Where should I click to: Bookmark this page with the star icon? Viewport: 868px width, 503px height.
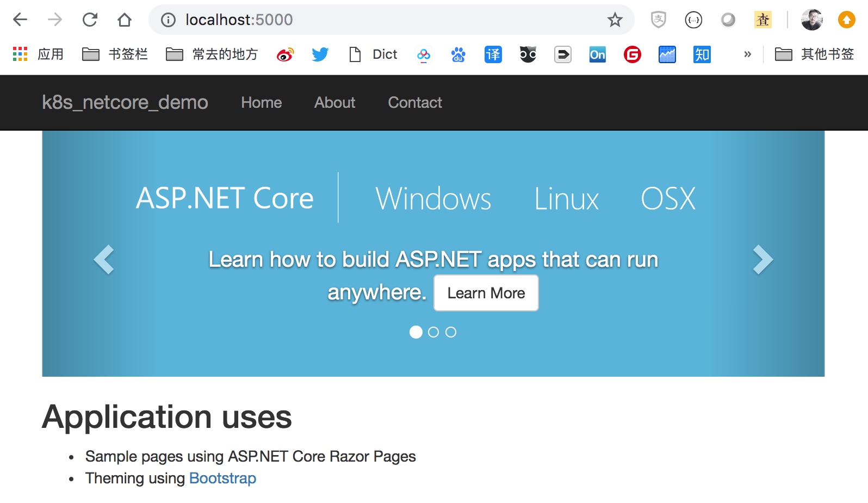(615, 20)
